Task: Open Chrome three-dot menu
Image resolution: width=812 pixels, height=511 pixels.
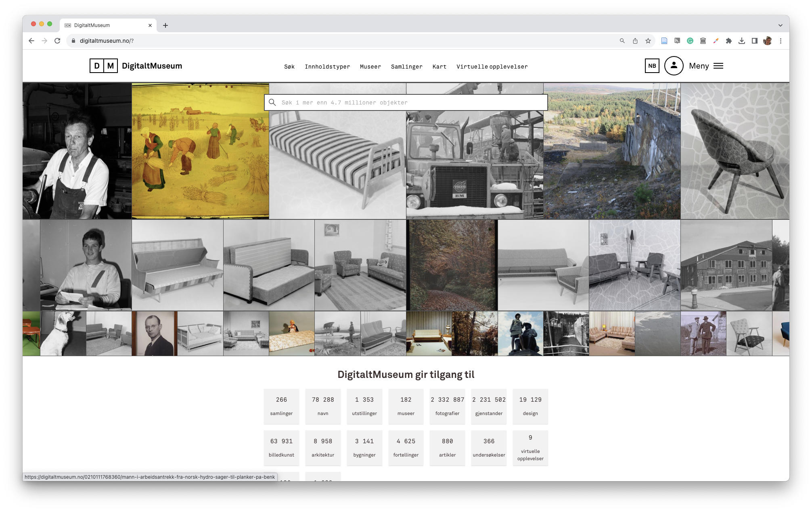Action: tap(781, 41)
